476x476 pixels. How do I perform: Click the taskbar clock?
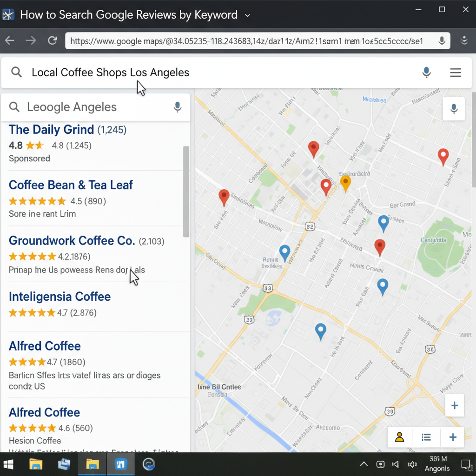437,463
